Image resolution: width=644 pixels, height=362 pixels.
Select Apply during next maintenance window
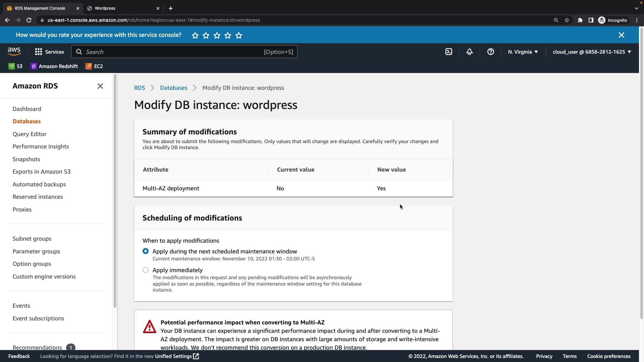click(x=146, y=251)
